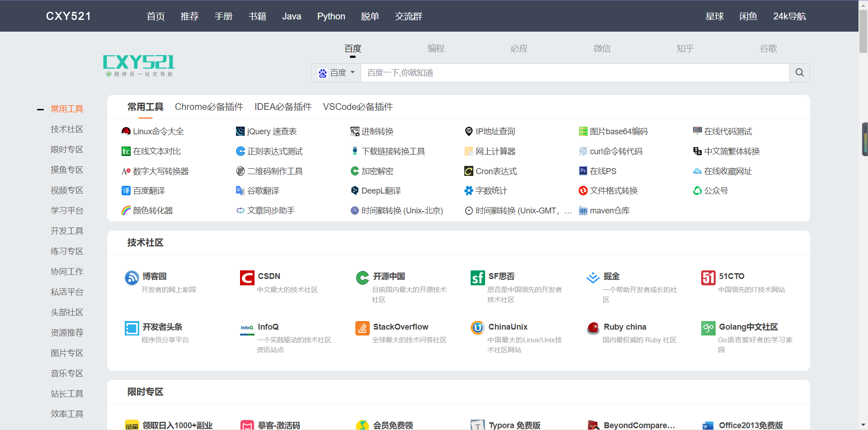Open the Java menu in navbar
868x430 pixels.
pyautogui.click(x=292, y=16)
